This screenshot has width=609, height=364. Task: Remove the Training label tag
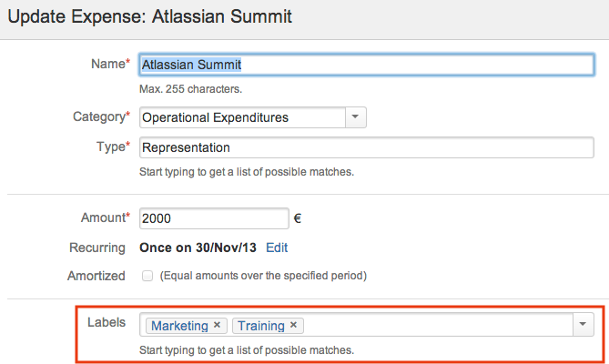[294, 326]
